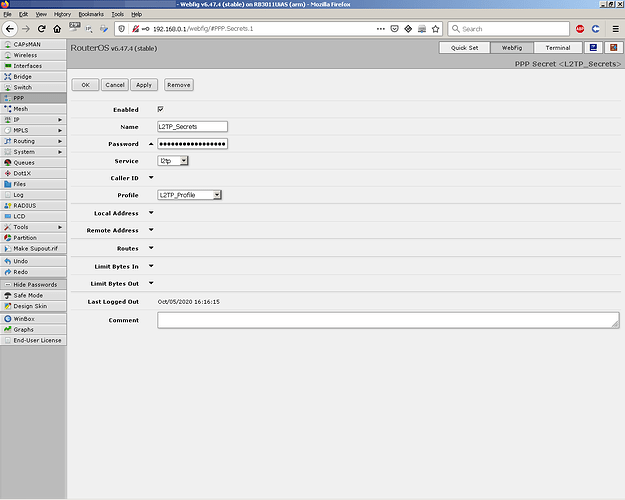This screenshot has height=500, width=625.
Task: Expand the Tools submenu
Action: [33, 227]
